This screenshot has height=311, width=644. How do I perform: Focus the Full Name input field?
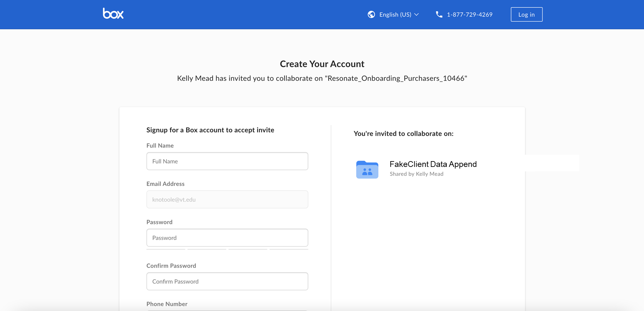[x=227, y=161]
